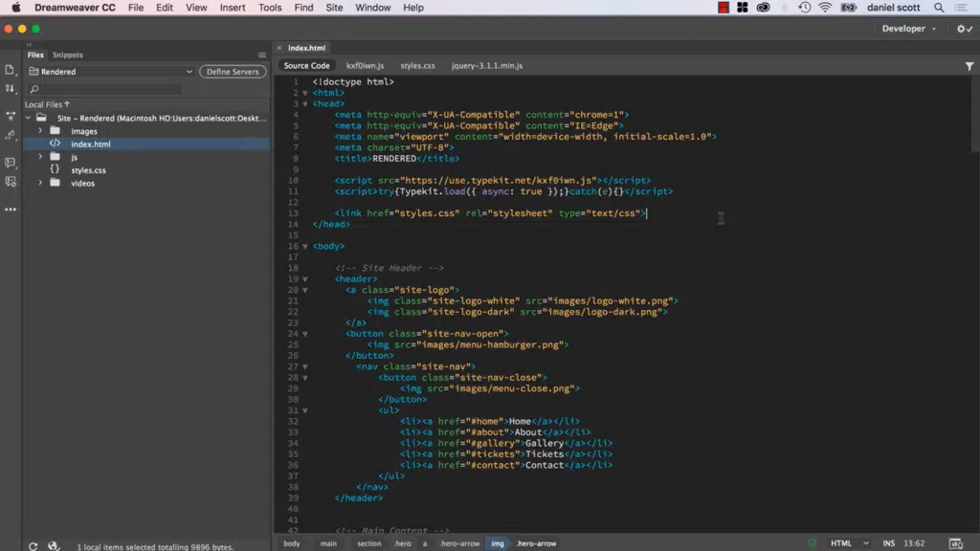The image size is (980, 551).
Task: Open the Site menu
Action: click(334, 8)
